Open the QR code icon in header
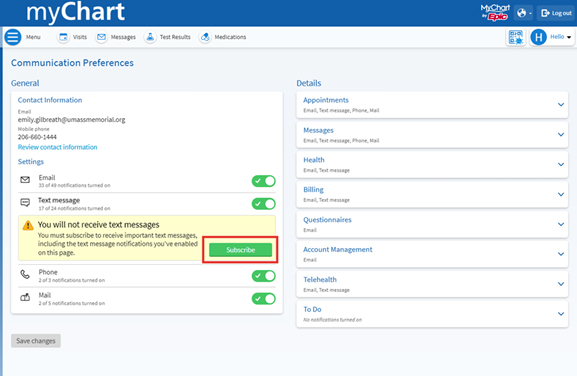The width and height of the screenshot is (577, 376). 516,37
